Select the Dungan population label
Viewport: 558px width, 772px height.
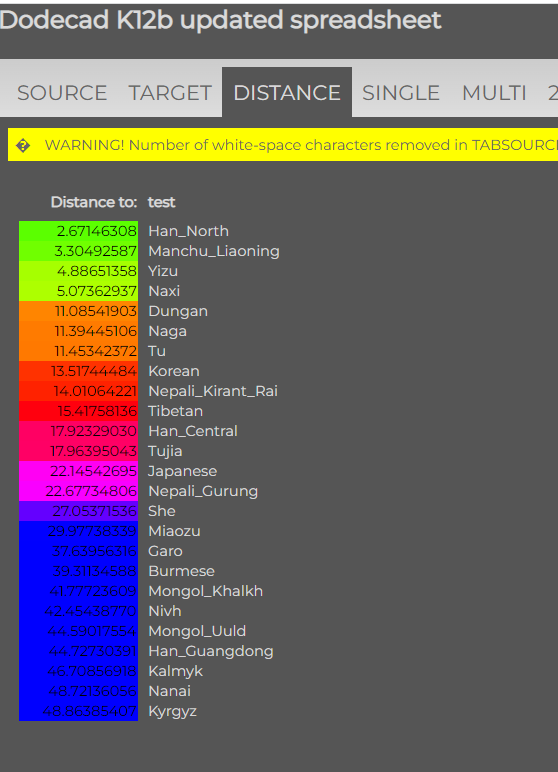pos(178,311)
